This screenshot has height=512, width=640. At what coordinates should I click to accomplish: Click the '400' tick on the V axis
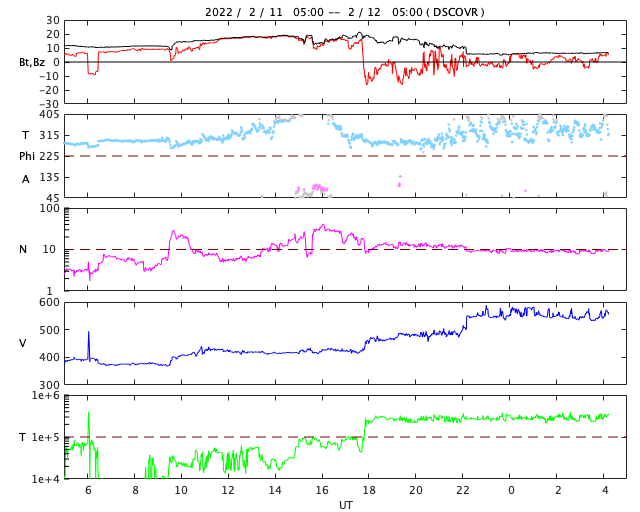coord(49,357)
